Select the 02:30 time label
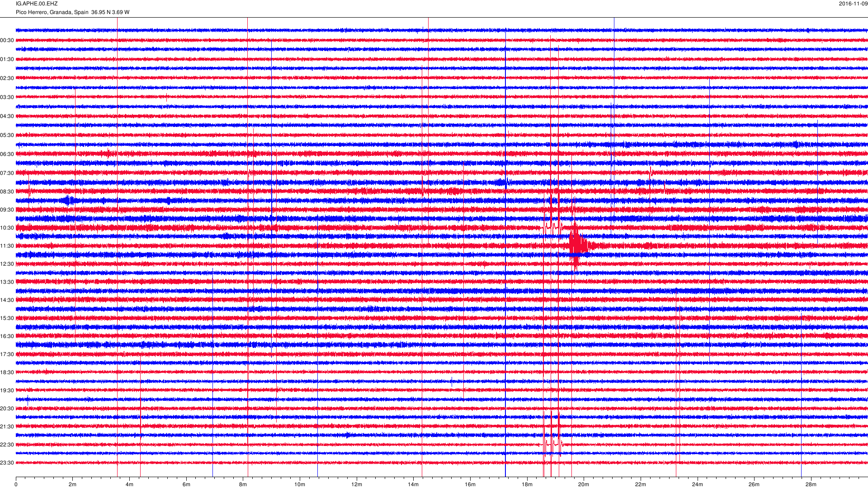 pyautogui.click(x=7, y=78)
